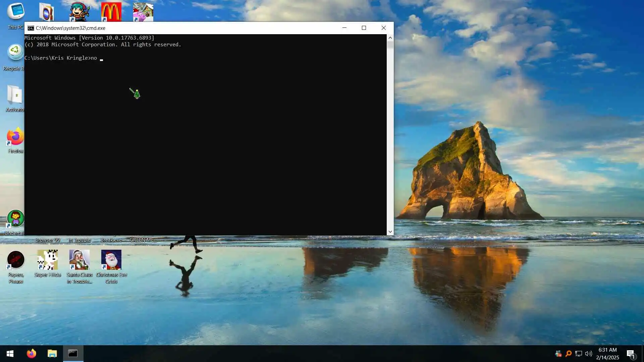Open the Windows Start menu
This screenshot has height=362, width=644.
[10, 354]
